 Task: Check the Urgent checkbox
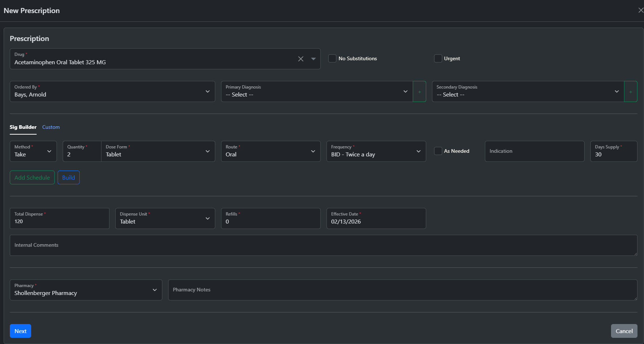pyautogui.click(x=438, y=58)
